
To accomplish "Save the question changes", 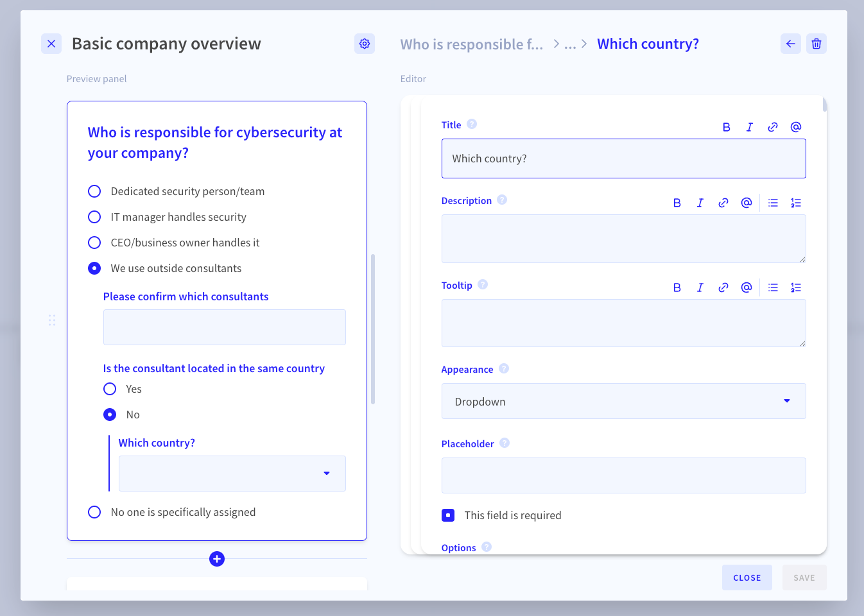I will 804,577.
